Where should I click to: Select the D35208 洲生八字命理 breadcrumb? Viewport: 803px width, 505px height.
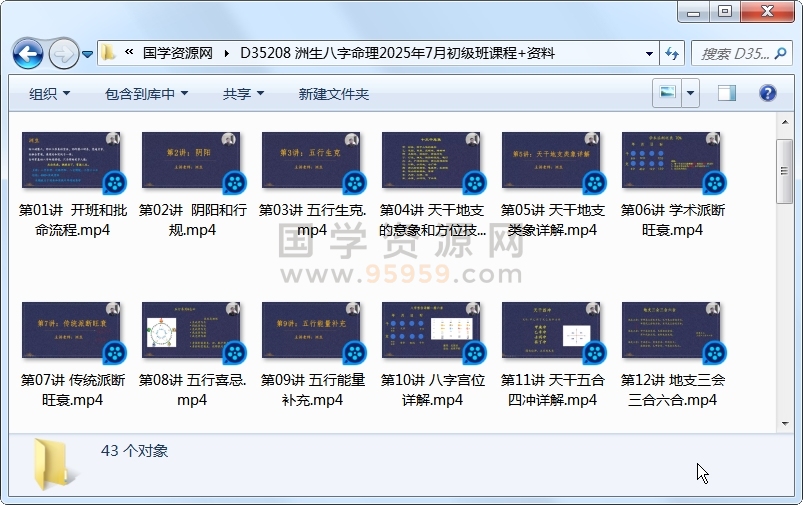click(397, 53)
